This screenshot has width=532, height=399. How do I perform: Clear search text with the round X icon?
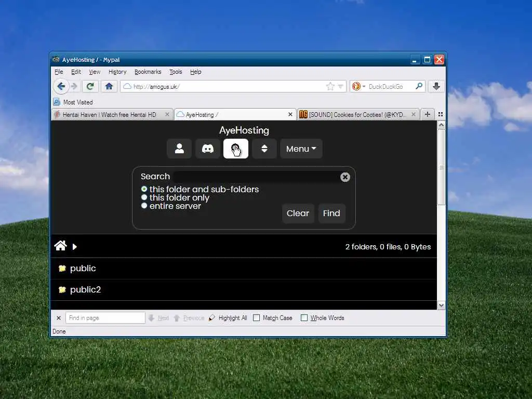[x=345, y=177]
